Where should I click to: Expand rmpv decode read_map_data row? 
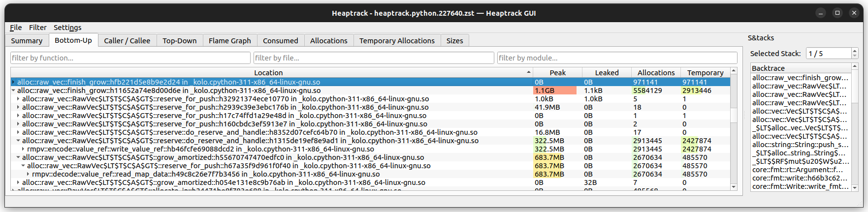pos(28,174)
